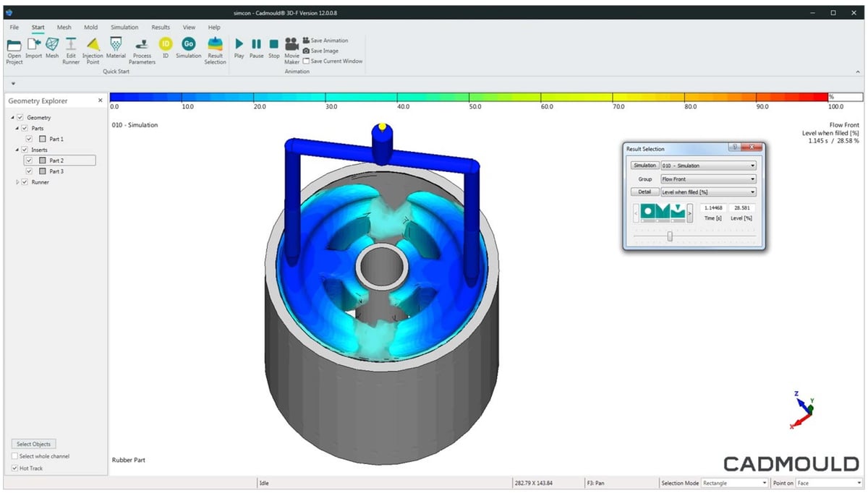Viewport: 868px width, 493px height.
Task: Collapse the Parts tree node
Action: click(x=17, y=128)
